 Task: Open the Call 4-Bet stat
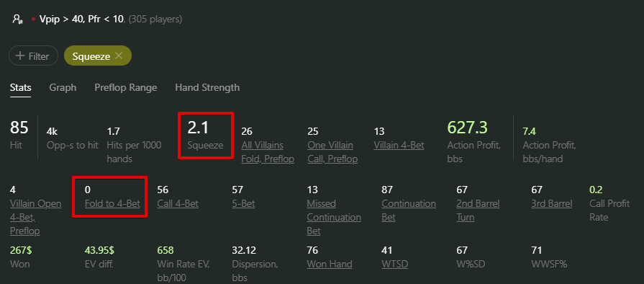coord(178,204)
